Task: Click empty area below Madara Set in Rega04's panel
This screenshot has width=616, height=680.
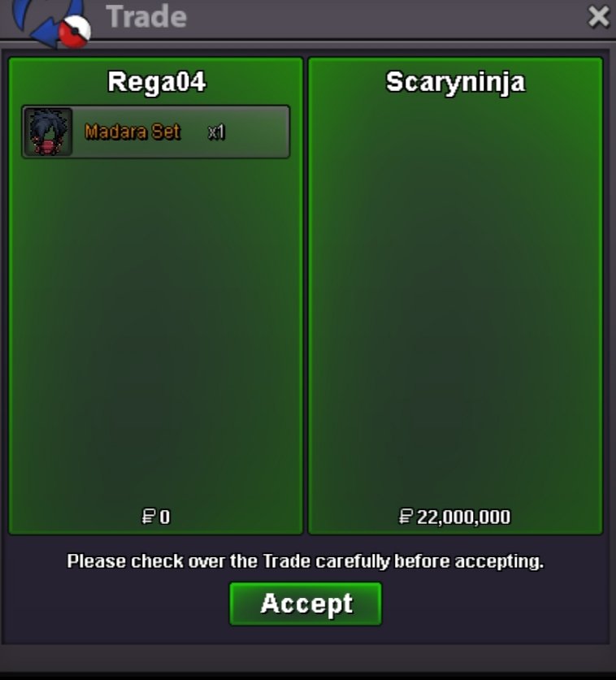Action: (x=156, y=330)
